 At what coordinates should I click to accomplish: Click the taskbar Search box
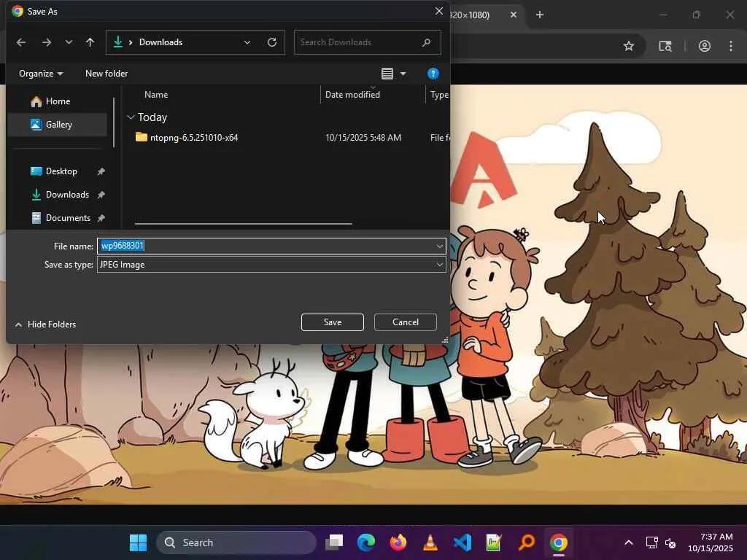click(236, 542)
